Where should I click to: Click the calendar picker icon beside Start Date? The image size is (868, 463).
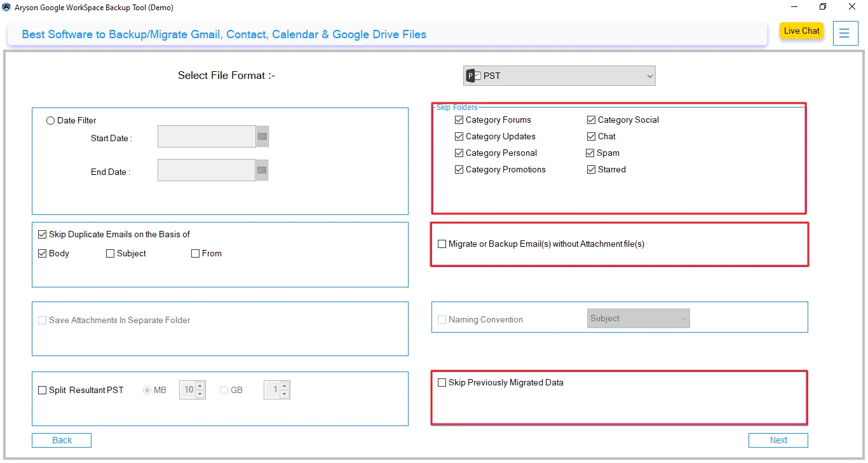[262, 135]
